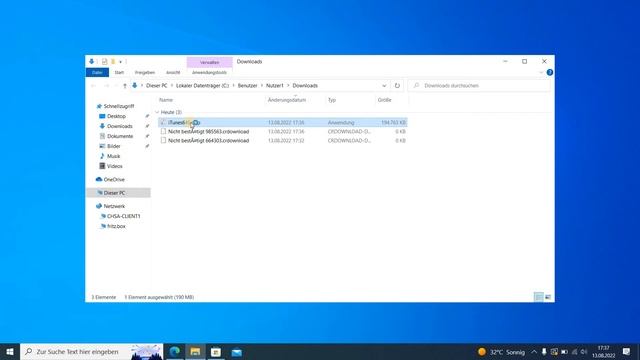Viewport: 640px width, 360px height.
Task: Open the volume tray icon
Action: [584, 352]
